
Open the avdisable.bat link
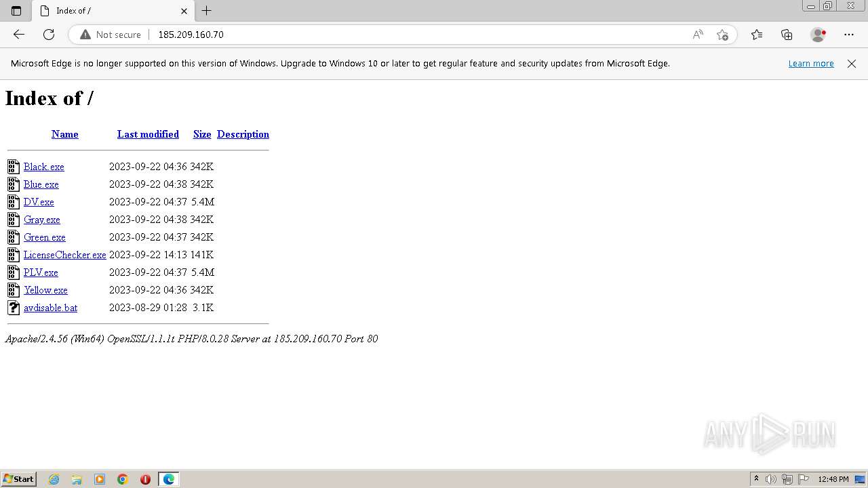51,308
